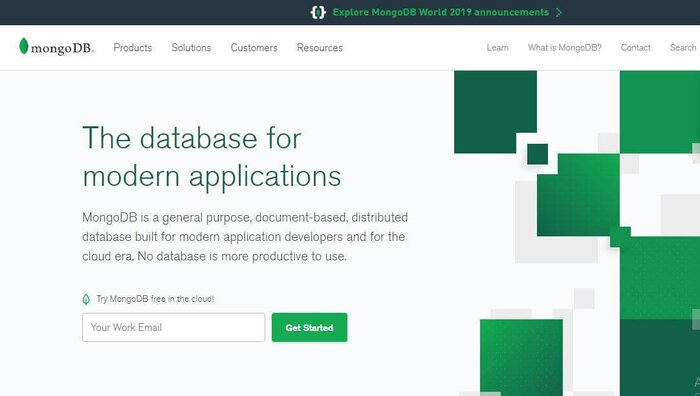Click the heading The database for modern applications

[x=212, y=157]
